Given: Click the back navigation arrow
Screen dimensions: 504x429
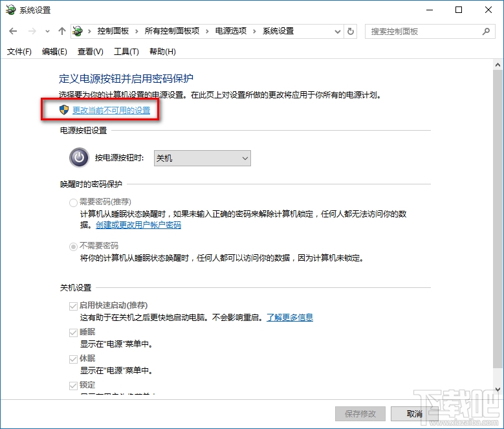Looking at the screenshot, I should pos(13,31).
